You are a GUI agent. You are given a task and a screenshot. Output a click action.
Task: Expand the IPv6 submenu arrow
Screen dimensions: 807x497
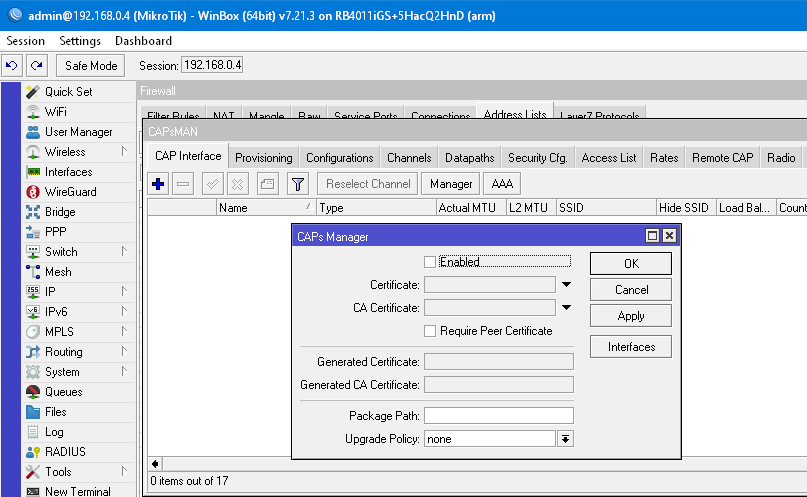pos(124,311)
